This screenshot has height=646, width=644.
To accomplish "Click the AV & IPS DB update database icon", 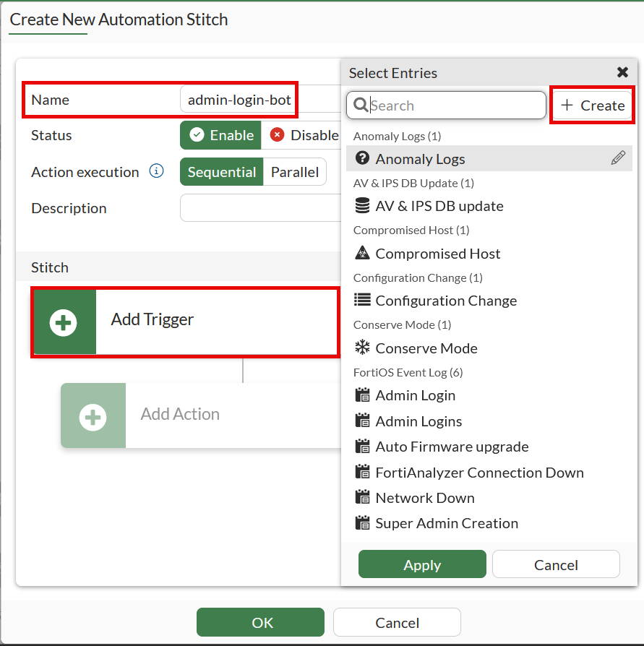I will [362, 206].
